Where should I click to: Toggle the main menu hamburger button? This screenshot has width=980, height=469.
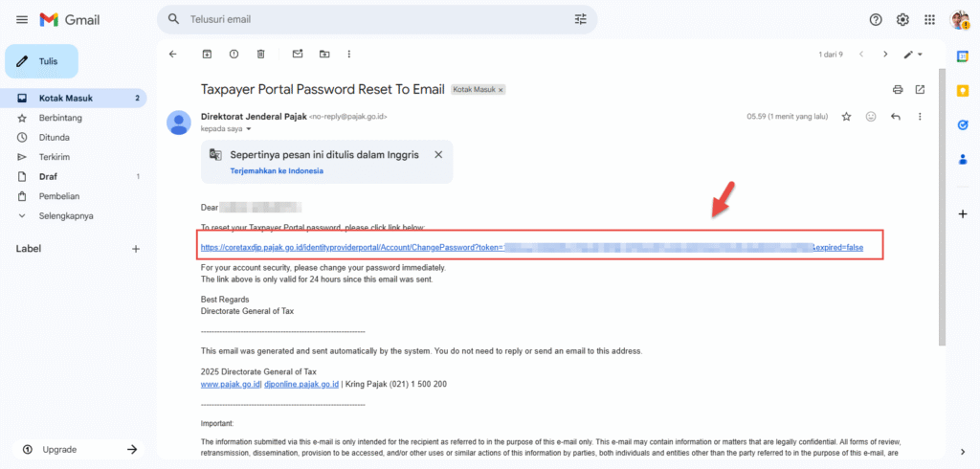[21, 19]
